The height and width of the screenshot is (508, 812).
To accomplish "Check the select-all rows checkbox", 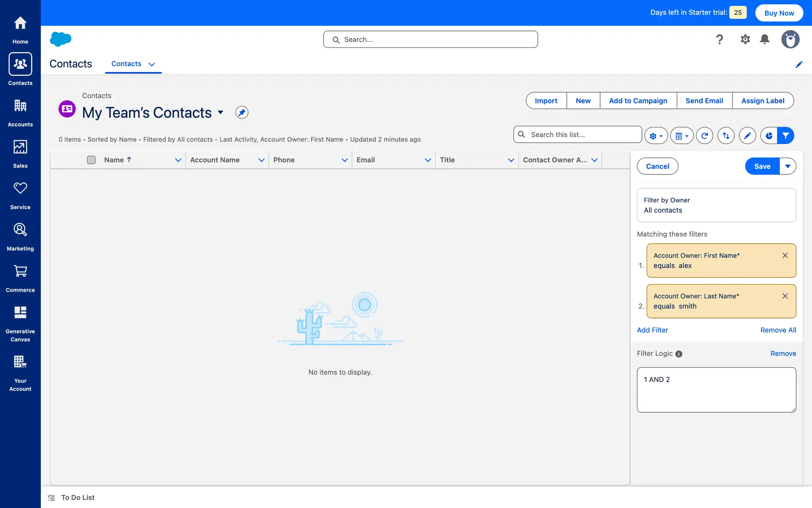I will pyautogui.click(x=91, y=160).
